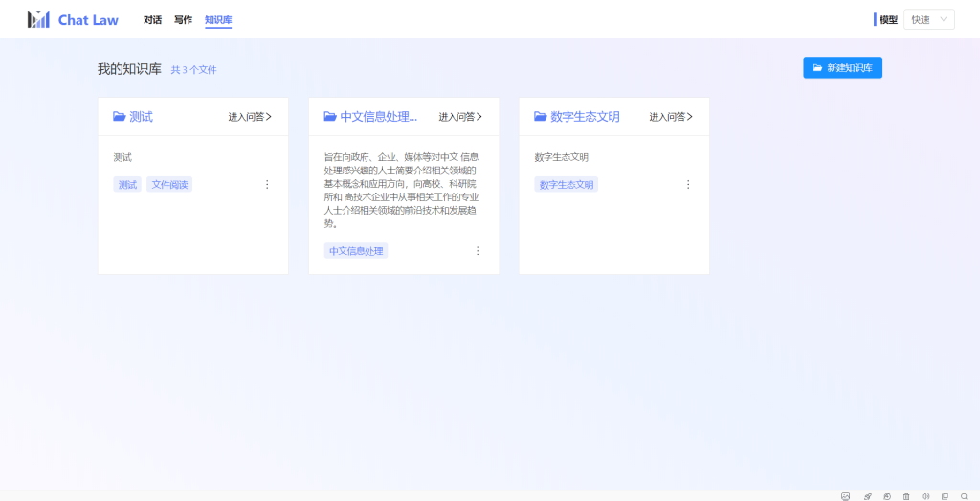The image size is (980, 501).
Task: Click the 文件阅读 tag on 测试 card
Action: pos(169,185)
